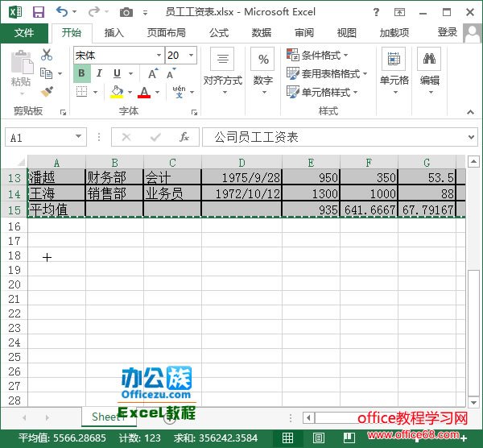
Task: Redo the undone action
Action: [94, 12]
